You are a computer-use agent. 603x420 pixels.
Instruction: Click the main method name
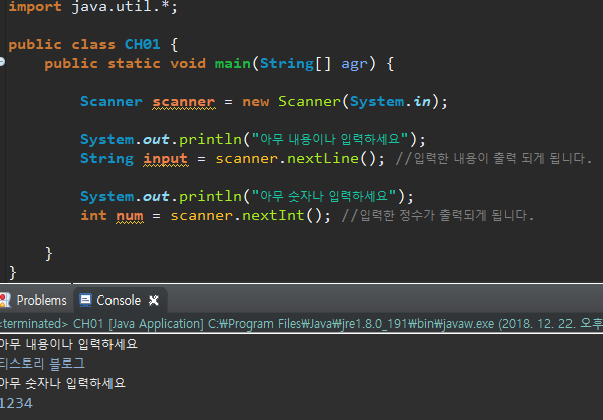(x=233, y=63)
